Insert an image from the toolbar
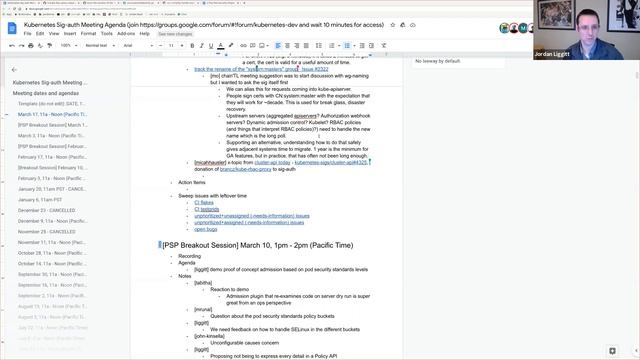This screenshot has width=640, height=360. point(262,45)
